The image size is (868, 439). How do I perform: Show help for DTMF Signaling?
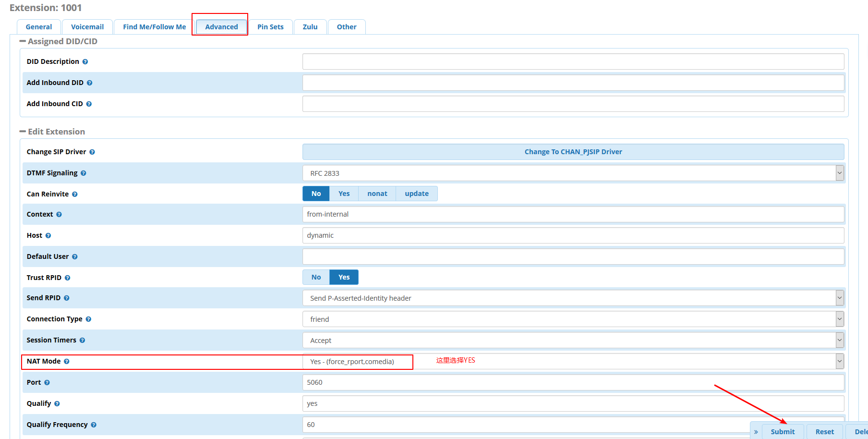pyautogui.click(x=84, y=173)
